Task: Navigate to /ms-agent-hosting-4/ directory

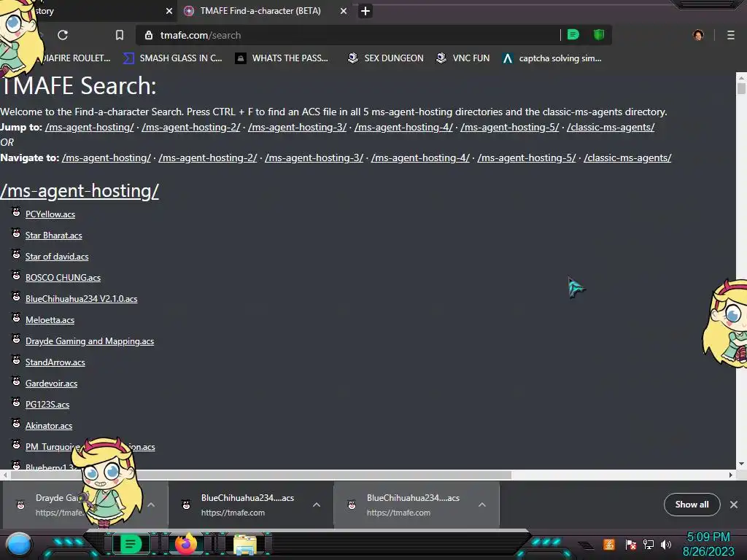Action: point(420,157)
